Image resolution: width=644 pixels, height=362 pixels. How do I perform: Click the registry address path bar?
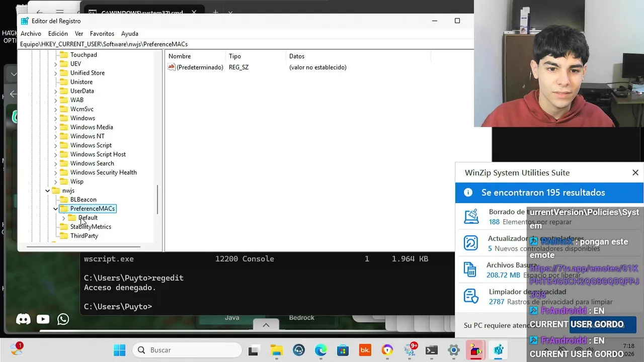click(x=246, y=44)
